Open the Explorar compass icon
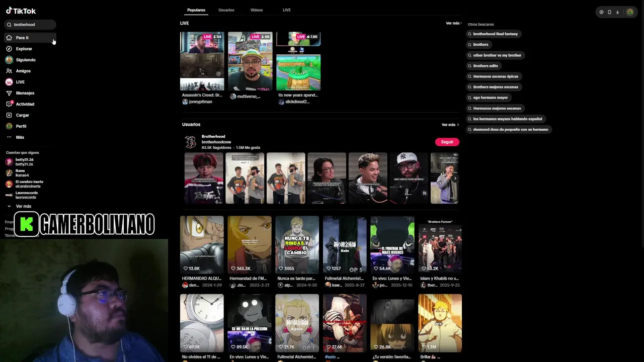Viewport: 644px width, 362px height. 9,49
